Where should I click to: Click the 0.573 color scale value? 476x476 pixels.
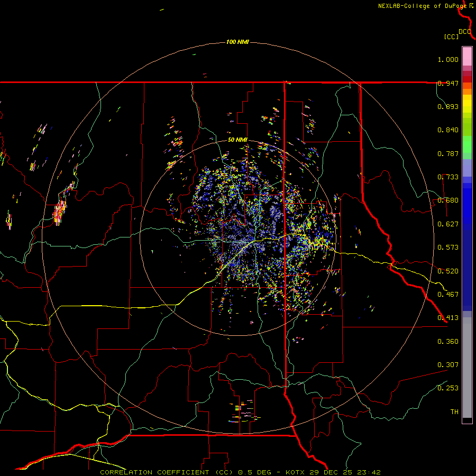448,248
